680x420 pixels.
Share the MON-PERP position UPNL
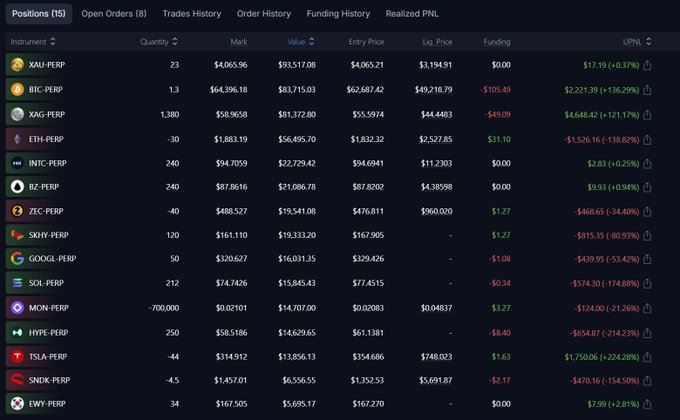point(647,308)
